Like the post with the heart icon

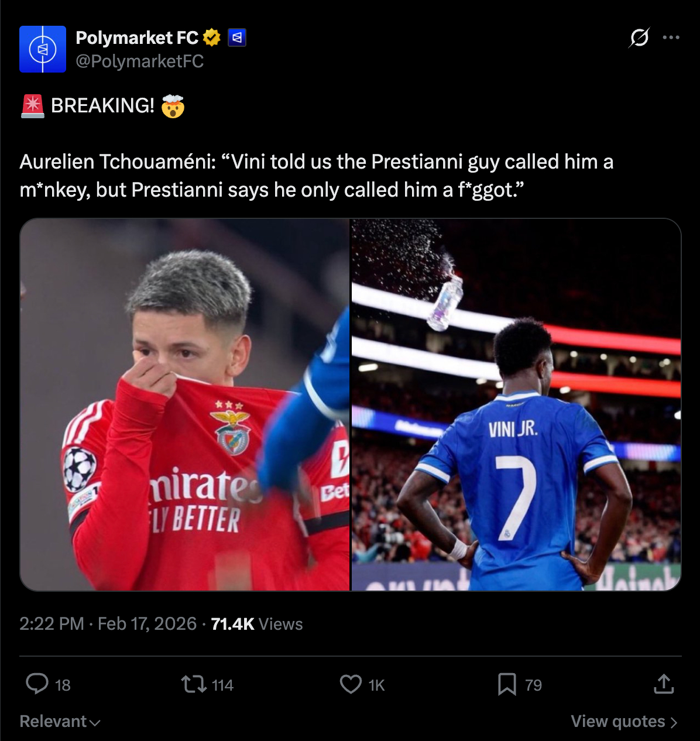351,684
